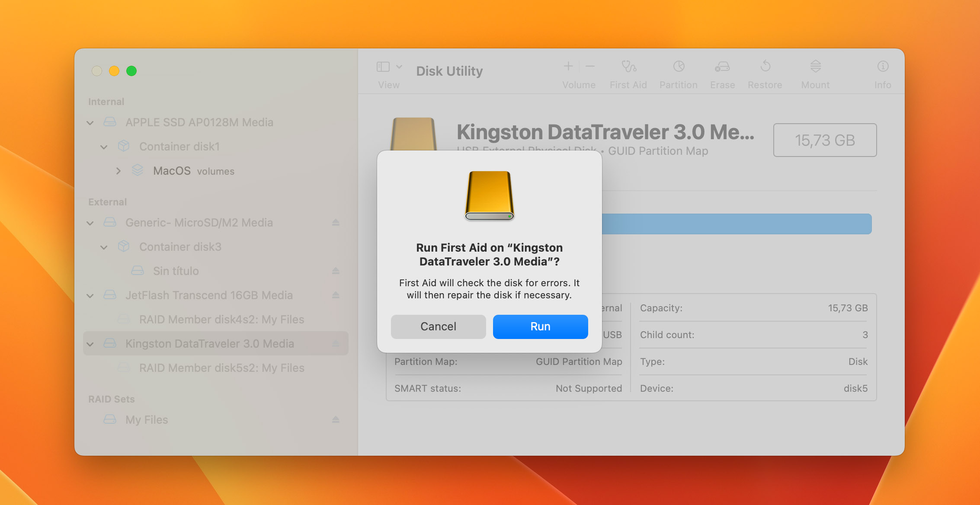
Task: Eject the My Files RAID set
Action: tap(336, 419)
